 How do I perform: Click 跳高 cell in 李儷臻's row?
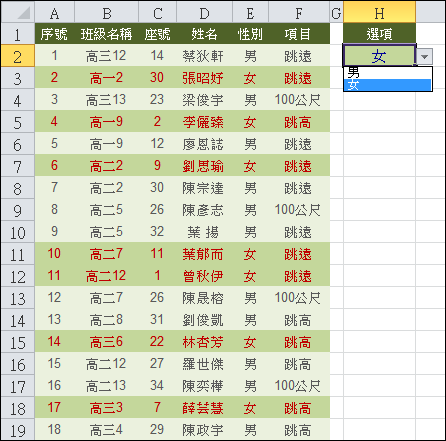click(299, 122)
